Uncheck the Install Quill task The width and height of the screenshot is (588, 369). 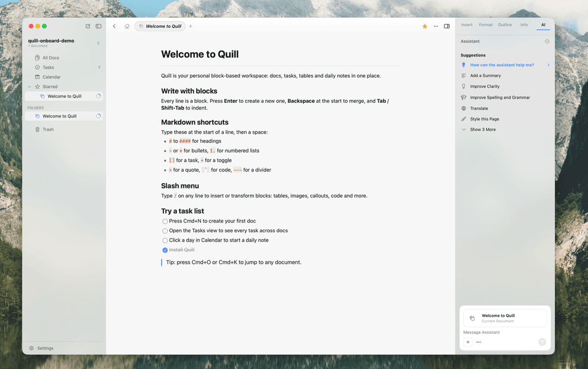[165, 250]
